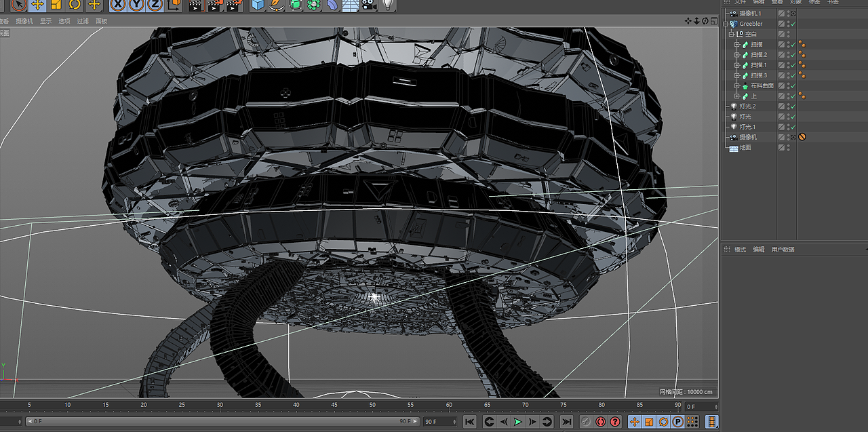
Task: Open Edit Render Settings clapperboard icon
Action: click(233, 5)
